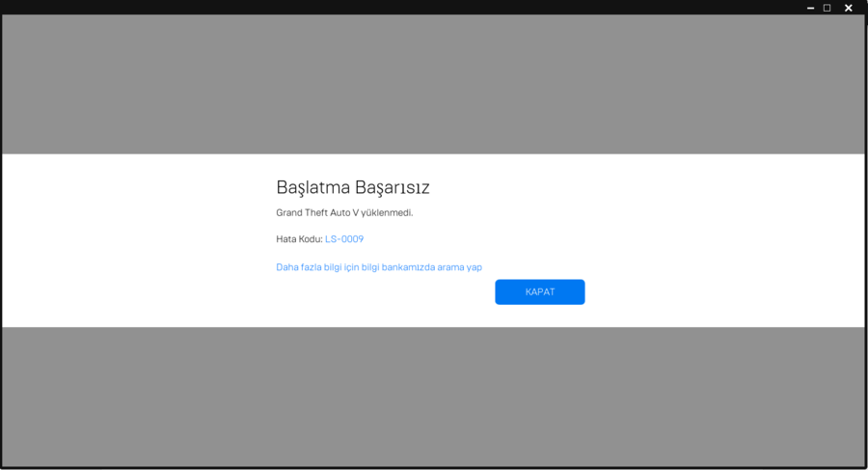Minimize the launcher window

tap(810, 8)
